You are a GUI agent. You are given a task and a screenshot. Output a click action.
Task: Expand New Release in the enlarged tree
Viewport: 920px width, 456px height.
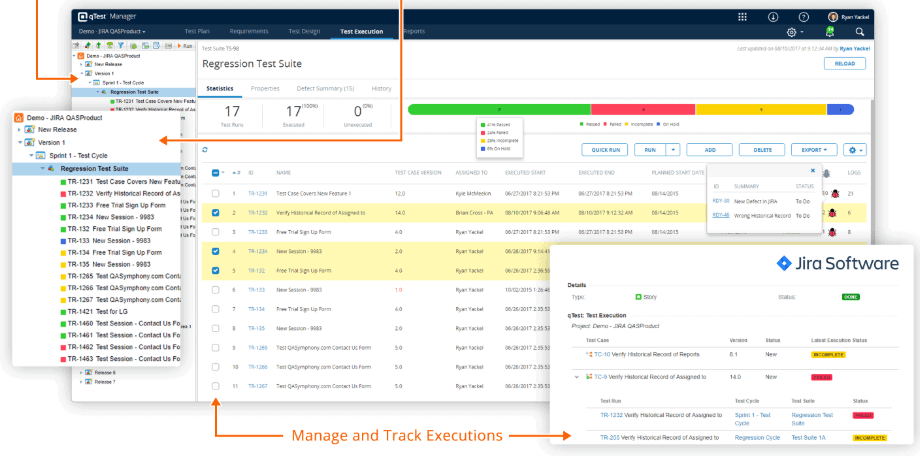coord(19,130)
